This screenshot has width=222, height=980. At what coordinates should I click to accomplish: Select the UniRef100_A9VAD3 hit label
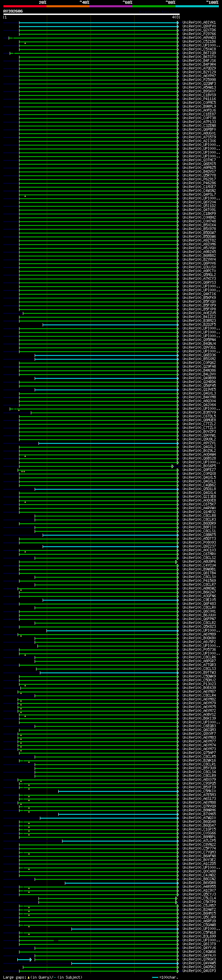pyautogui.click(x=199, y=38)
